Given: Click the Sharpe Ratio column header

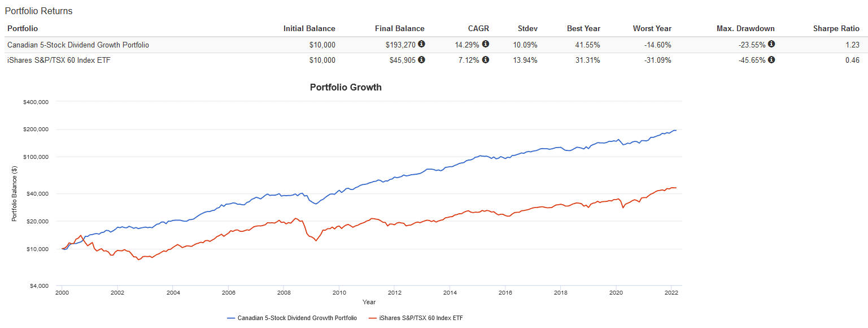Looking at the screenshot, I should [836, 28].
